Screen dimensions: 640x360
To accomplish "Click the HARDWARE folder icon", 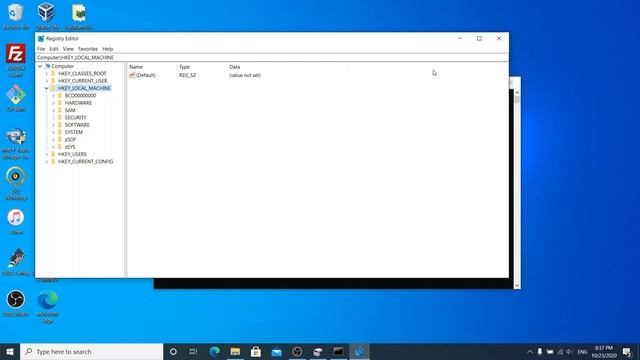I will pos(60,103).
